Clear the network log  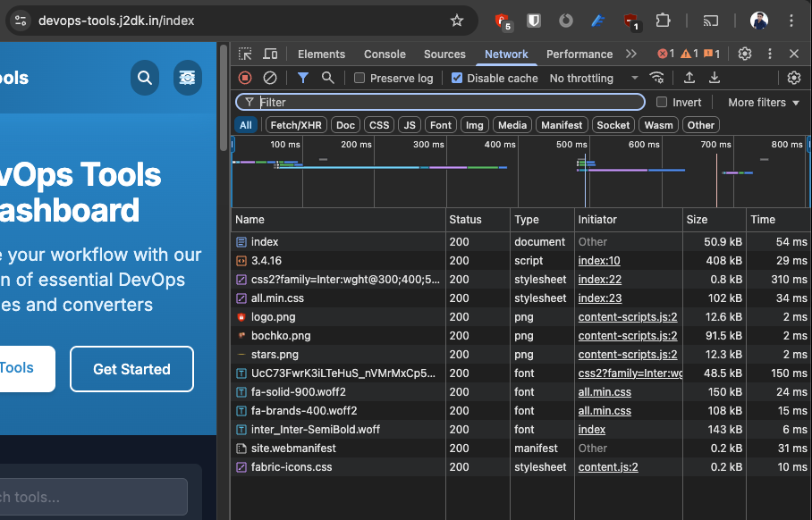click(269, 79)
